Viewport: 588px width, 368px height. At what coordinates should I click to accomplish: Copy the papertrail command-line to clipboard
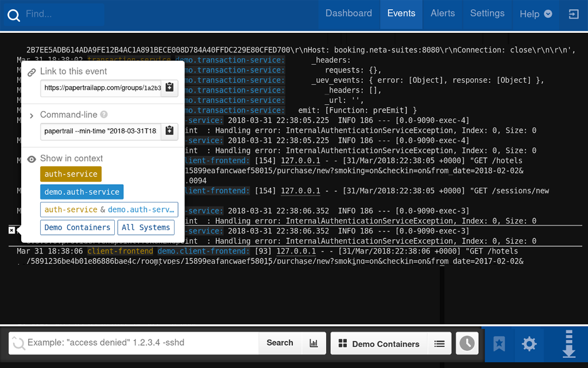click(x=169, y=131)
